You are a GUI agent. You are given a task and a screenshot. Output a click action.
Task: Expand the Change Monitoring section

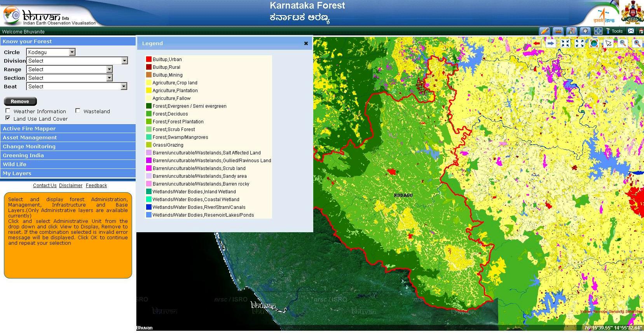point(68,146)
